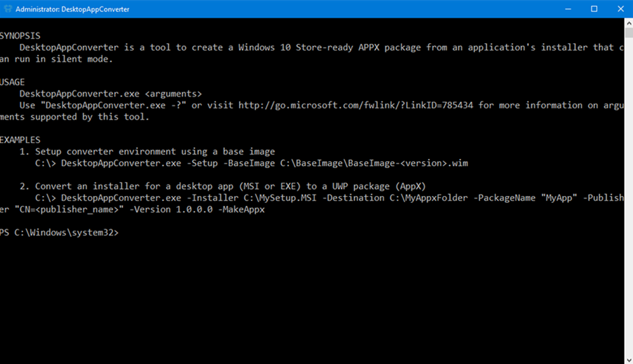Screen dimensions: 633x364
Task: Click the -Setup flag in example 1
Action: click(202, 164)
